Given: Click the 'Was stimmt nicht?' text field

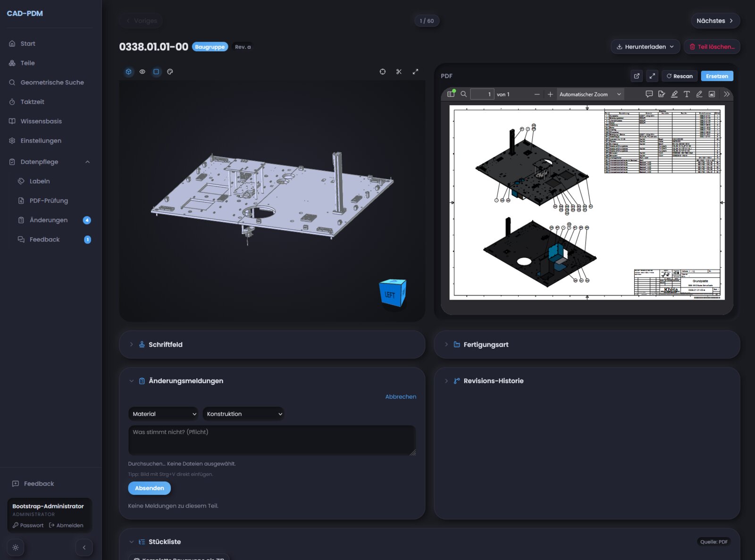Looking at the screenshot, I should click(x=272, y=441).
